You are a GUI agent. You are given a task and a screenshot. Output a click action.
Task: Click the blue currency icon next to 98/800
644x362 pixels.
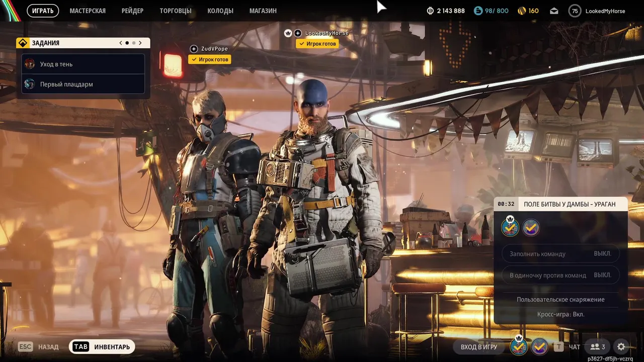click(478, 11)
